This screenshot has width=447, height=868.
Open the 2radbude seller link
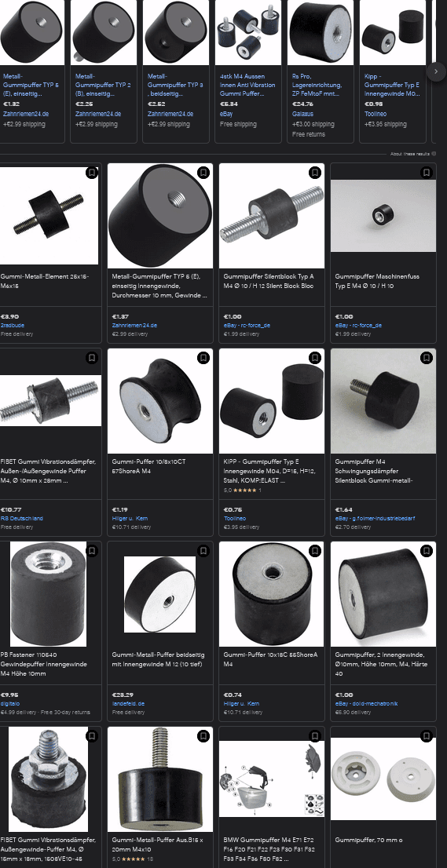(x=13, y=326)
